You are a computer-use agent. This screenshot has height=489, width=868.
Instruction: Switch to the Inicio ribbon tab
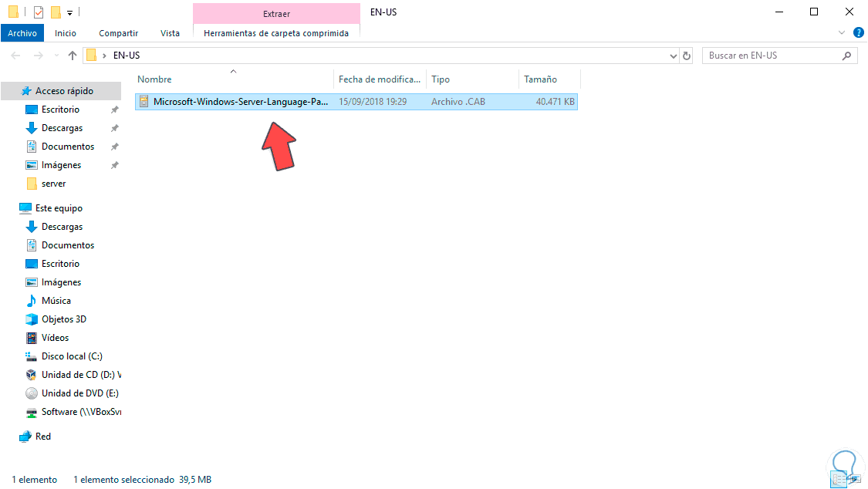tap(66, 33)
